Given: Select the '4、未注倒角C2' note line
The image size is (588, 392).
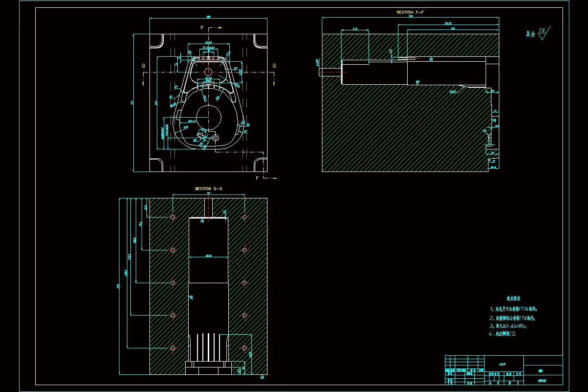Looking at the screenshot, I should click(503, 334).
